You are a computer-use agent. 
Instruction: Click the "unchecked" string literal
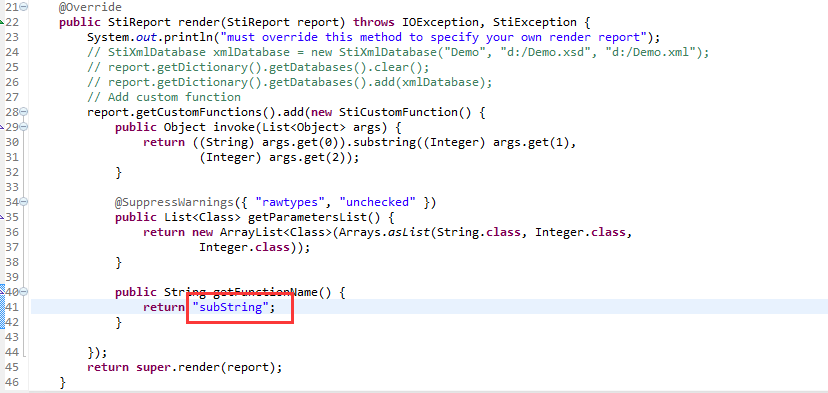tap(378, 202)
